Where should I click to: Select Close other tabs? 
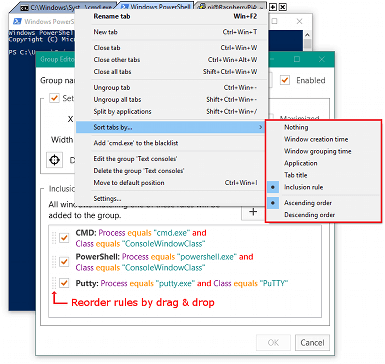pyautogui.click(x=171, y=60)
